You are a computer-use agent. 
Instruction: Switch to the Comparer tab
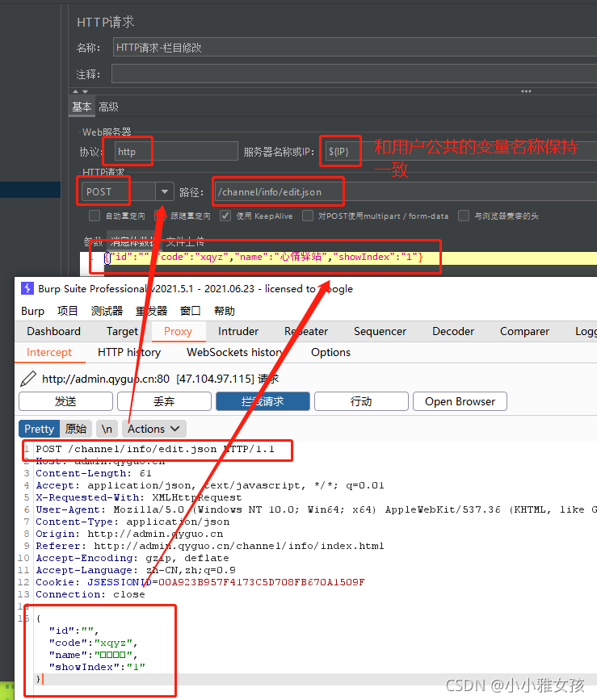click(x=524, y=331)
